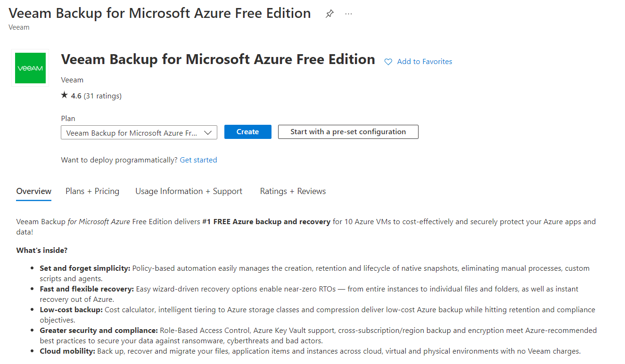Open the ellipsis menu beside the pin icon
Image resolution: width=625 pixels, height=364 pixels.
coord(348,14)
